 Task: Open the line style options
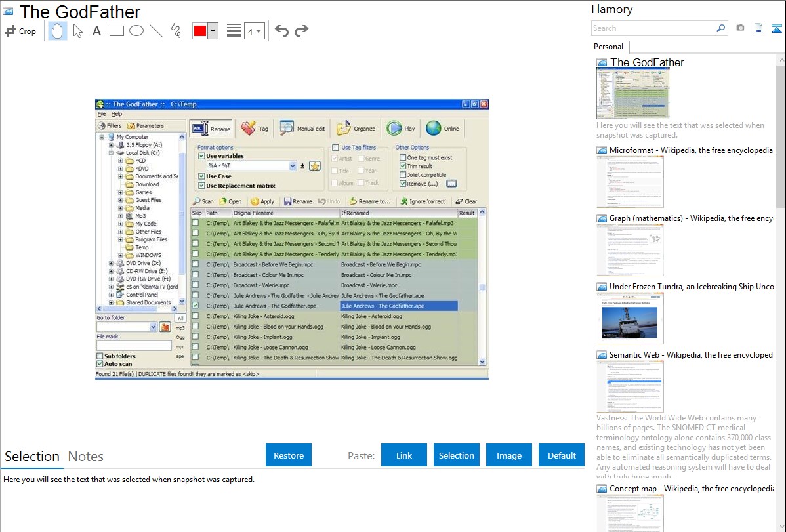[234, 31]
